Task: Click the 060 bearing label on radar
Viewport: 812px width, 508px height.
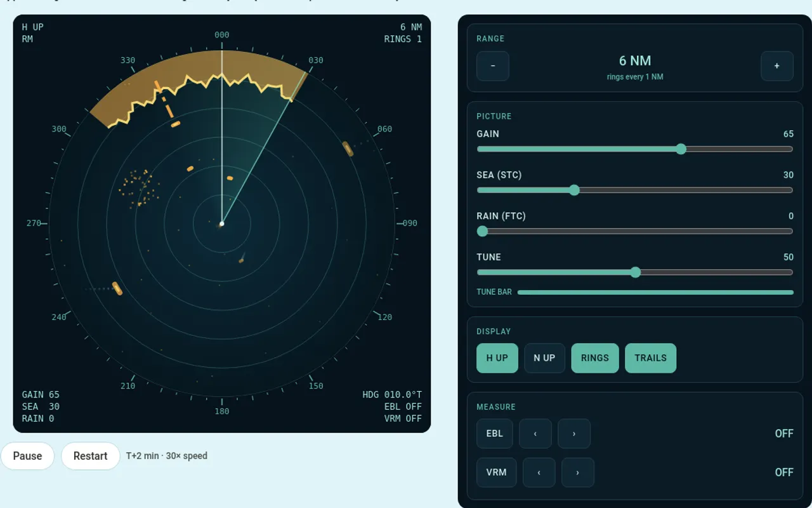Action: [x=384, y=129]
